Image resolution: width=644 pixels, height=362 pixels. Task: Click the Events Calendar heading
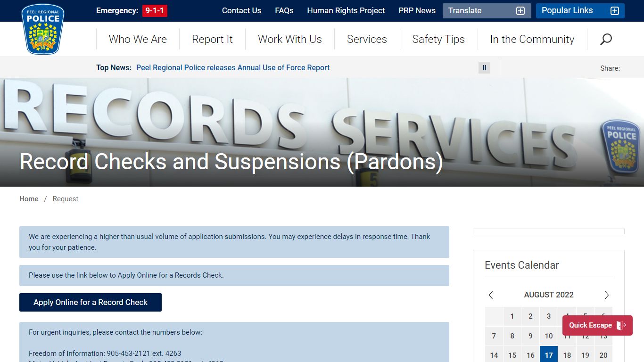pos(522,265)
